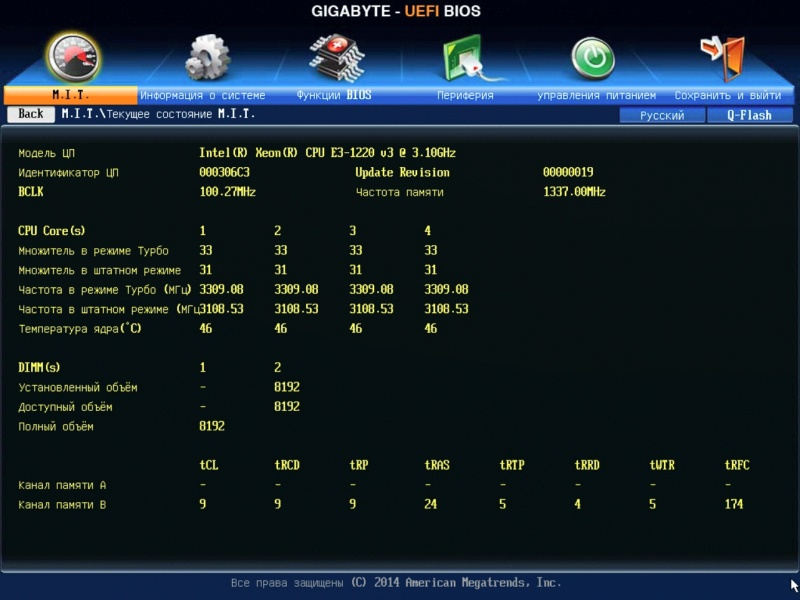Screen dimensions: 800x600
Task: Click the memory frequency value 1337.00MHz
Action: coord(574,192)
